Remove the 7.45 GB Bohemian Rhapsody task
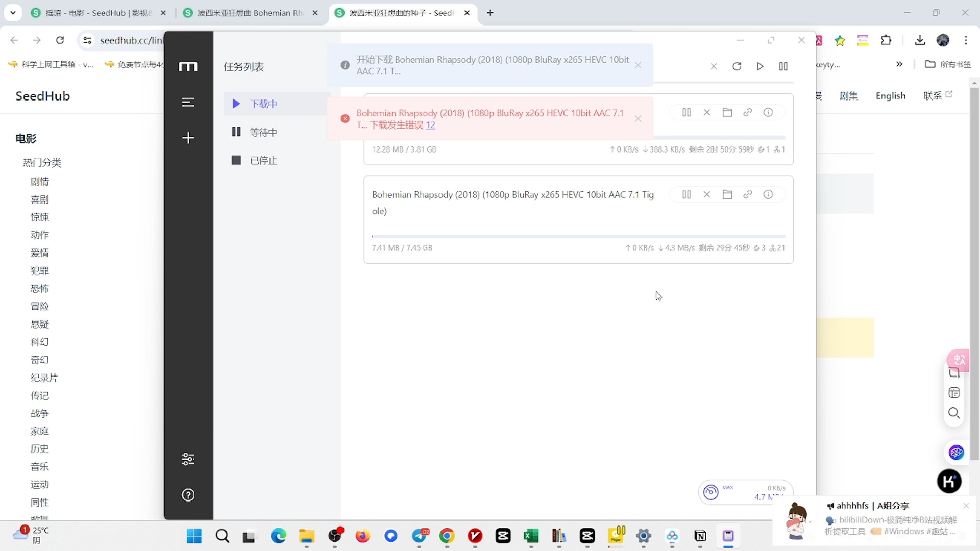980x551 pixels. [x=707, y=194]
